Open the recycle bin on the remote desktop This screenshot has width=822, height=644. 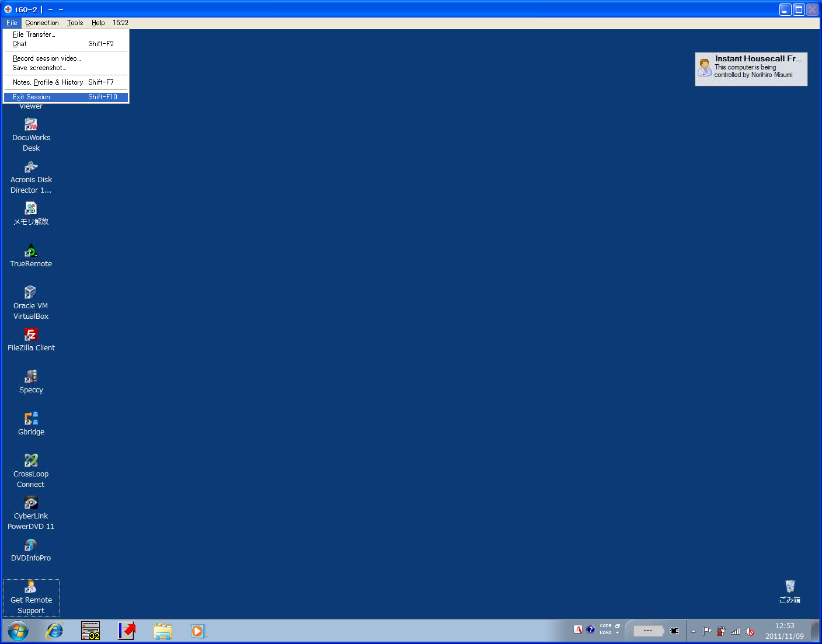(x=790, y=587)
